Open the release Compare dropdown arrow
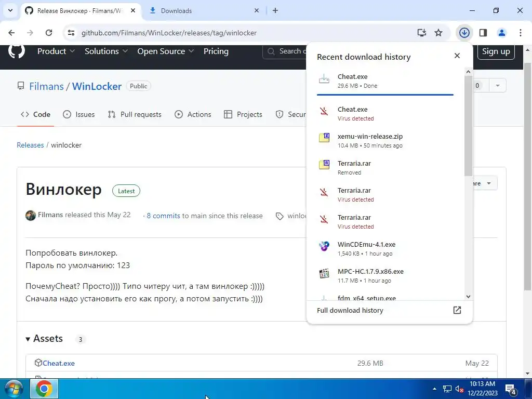Viewport: 532px width, 399px height. click(x=489, y=183)
